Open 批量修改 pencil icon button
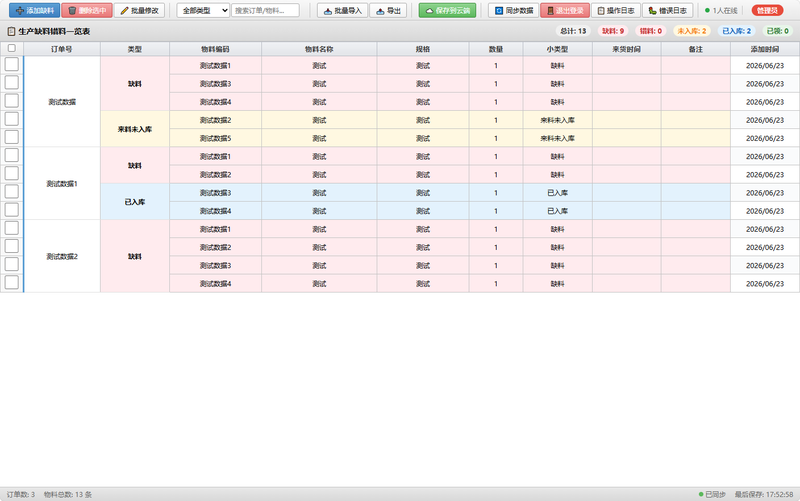Viewport: 800px width, 501px height. pos(139,10)
